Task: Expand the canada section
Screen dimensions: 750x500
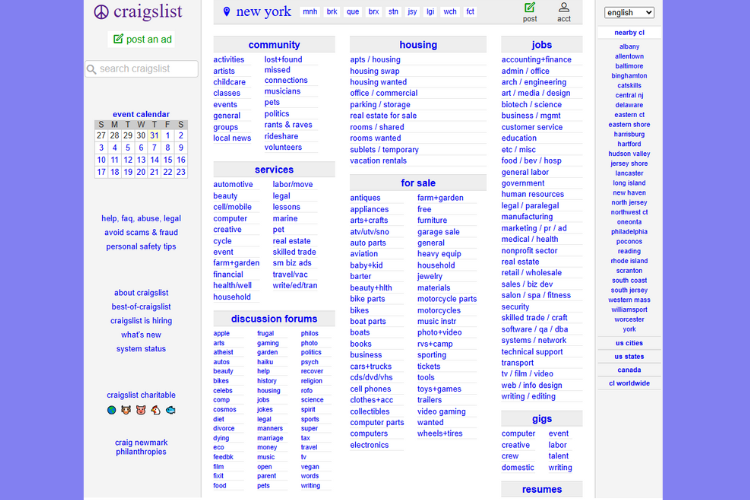Action: point(629,370)
